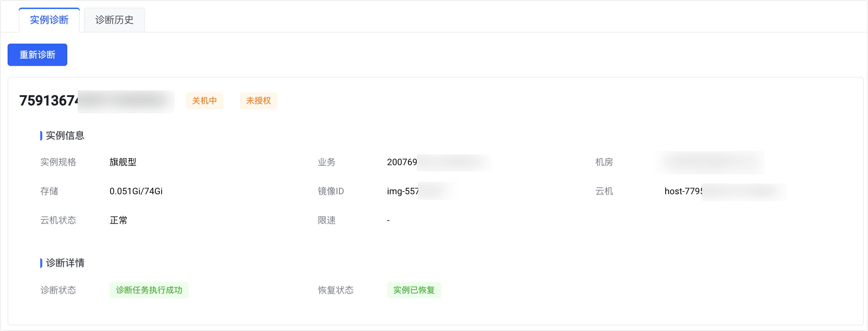Click the 诊断详情 section header
The height and width of the screenshot is (331, 868).
65,263
